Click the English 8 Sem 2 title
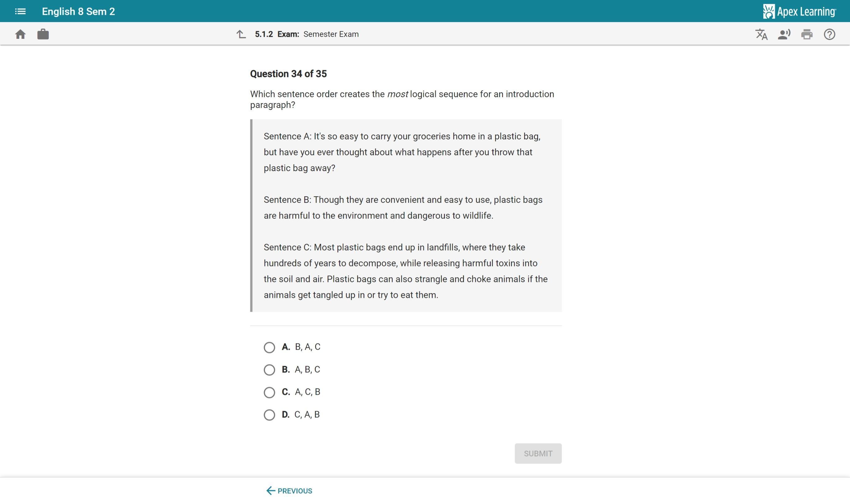 78,11
